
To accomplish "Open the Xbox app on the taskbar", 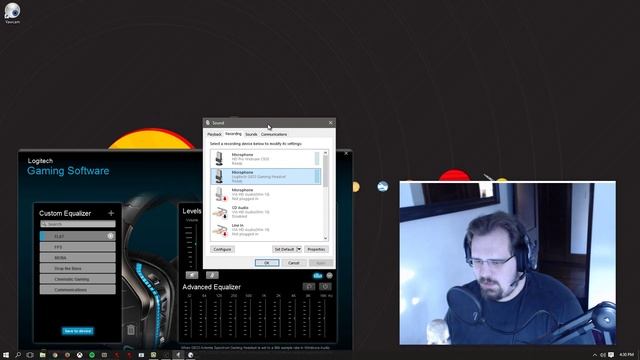I will [x=80, y=355].
